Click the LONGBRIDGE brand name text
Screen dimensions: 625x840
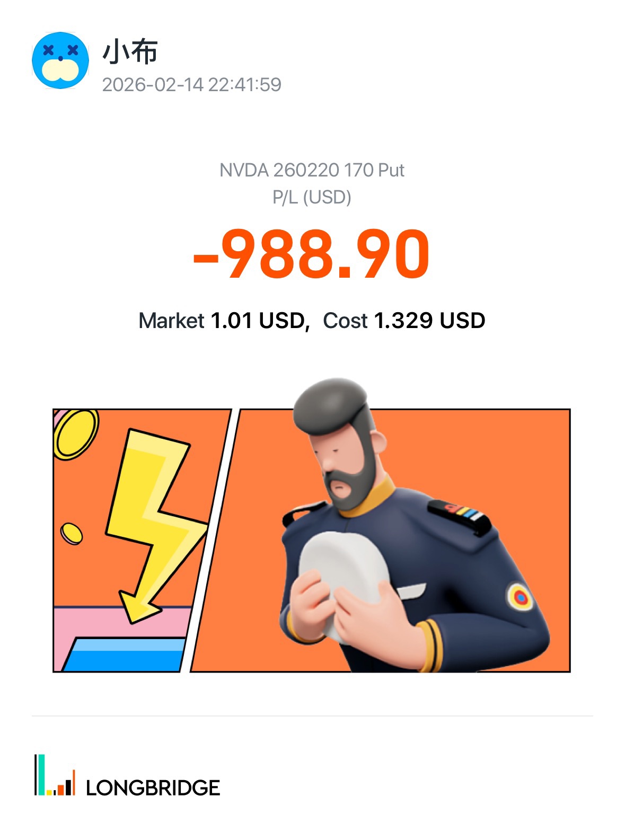pyautogui.click(x=153, y=788)
